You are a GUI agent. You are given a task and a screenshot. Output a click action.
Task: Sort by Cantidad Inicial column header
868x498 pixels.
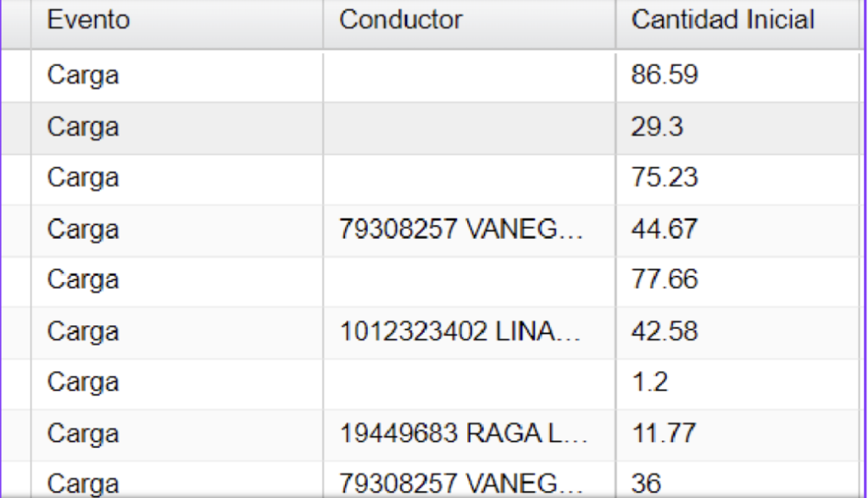[737, 24]
